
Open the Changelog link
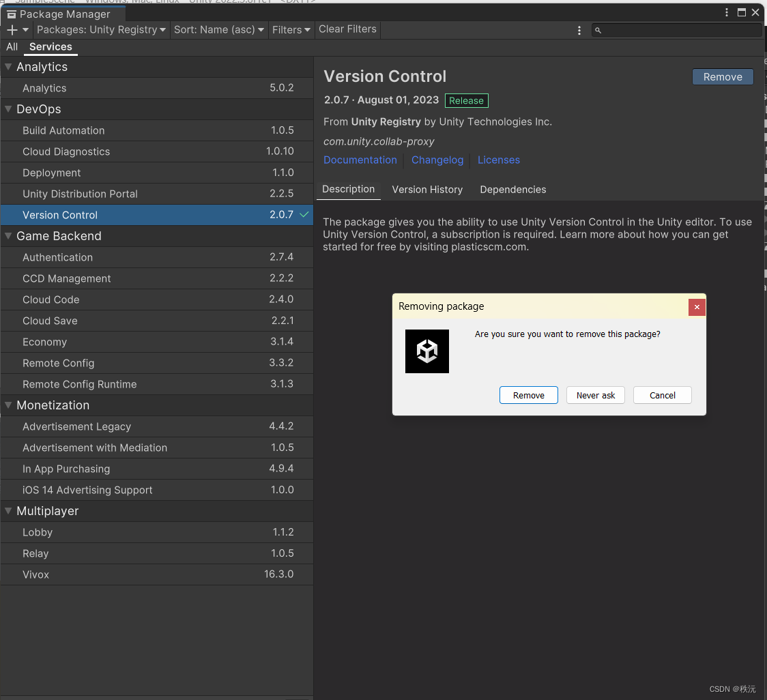[437, 160]
